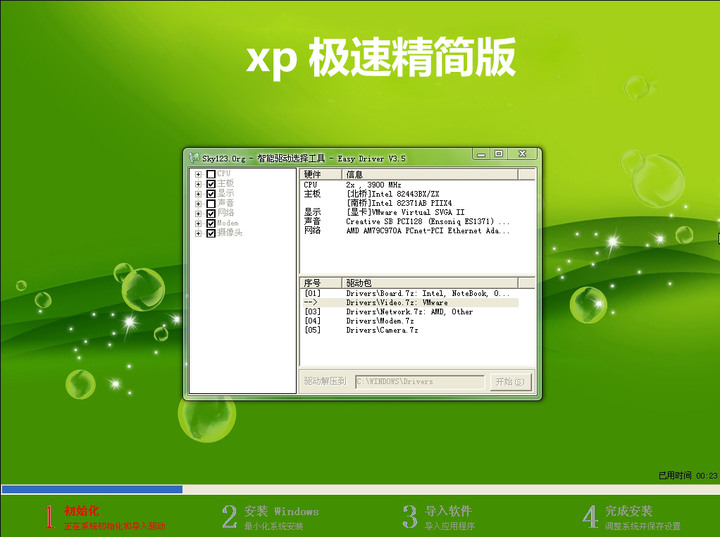This screenshot has height=537, width=720.
Task: Click the Creative SB PCI128 sound entry
Action: click(428, 221)
